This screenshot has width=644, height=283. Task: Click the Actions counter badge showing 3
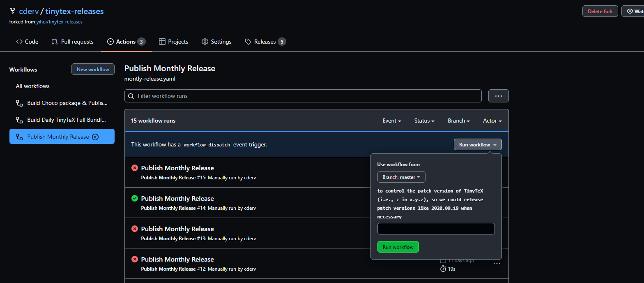[141, 42]
